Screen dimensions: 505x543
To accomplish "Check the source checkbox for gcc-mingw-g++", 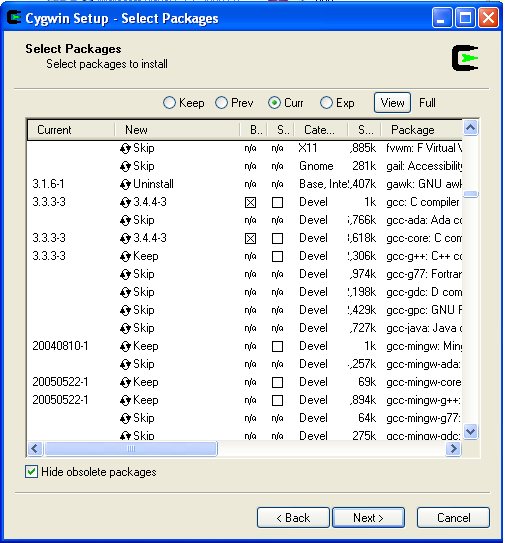I will point(277,401).
